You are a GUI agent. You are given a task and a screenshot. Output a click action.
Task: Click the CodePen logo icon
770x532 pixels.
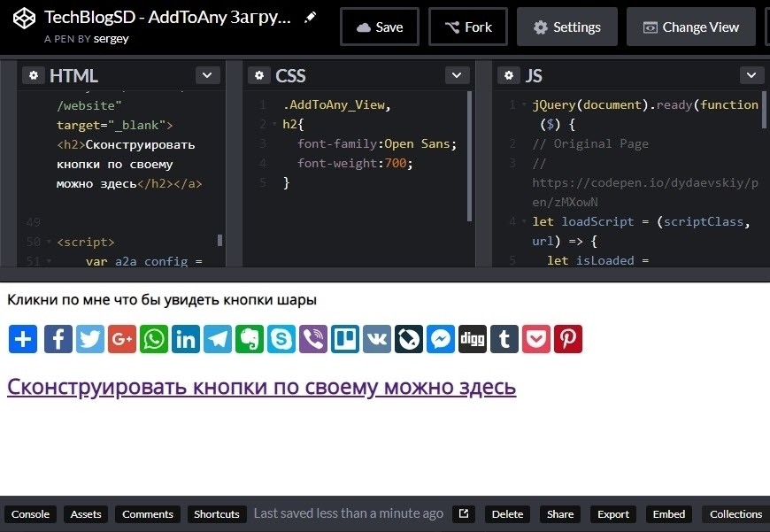click(x=24, y=19)
